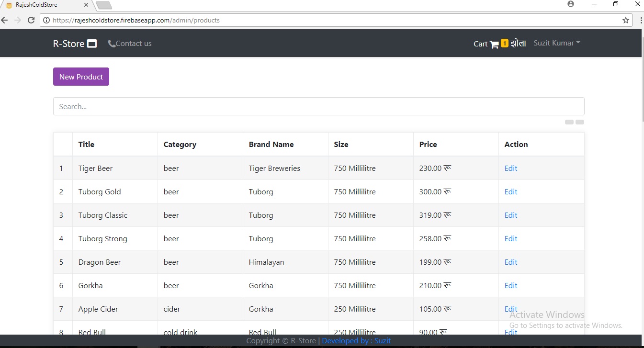Click the 105.00 price cell
Image resolution: width=644 pixels, height=348 pixels.
pyautogui.click(x=456, y=309)
